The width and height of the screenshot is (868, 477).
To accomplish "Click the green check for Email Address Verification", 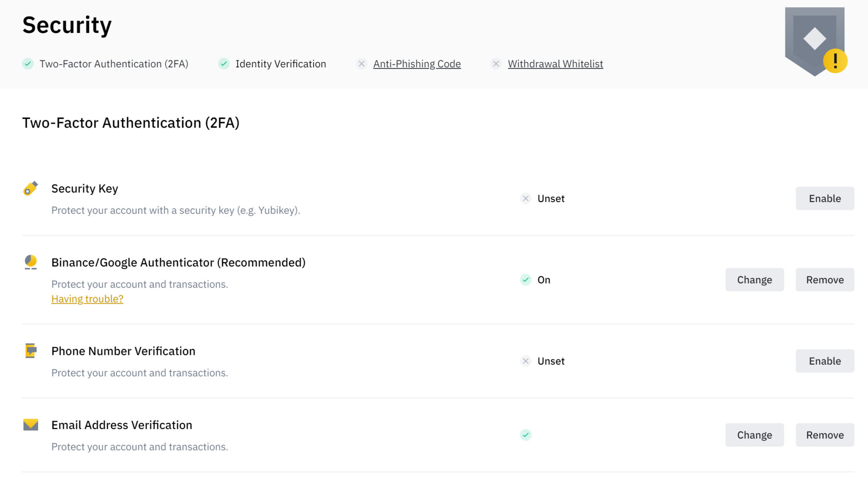I will coord(526,435).
